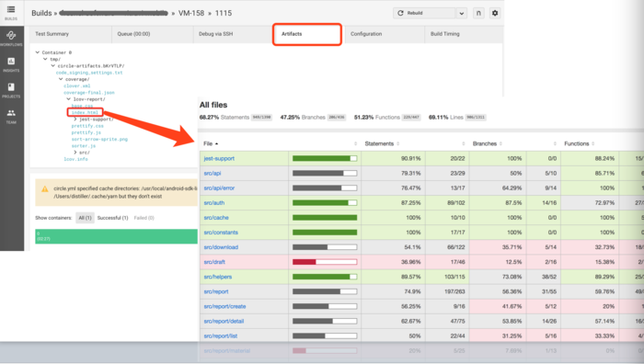Open lcov.info artifact
This screenshot has width=644, height=364.
75,159
